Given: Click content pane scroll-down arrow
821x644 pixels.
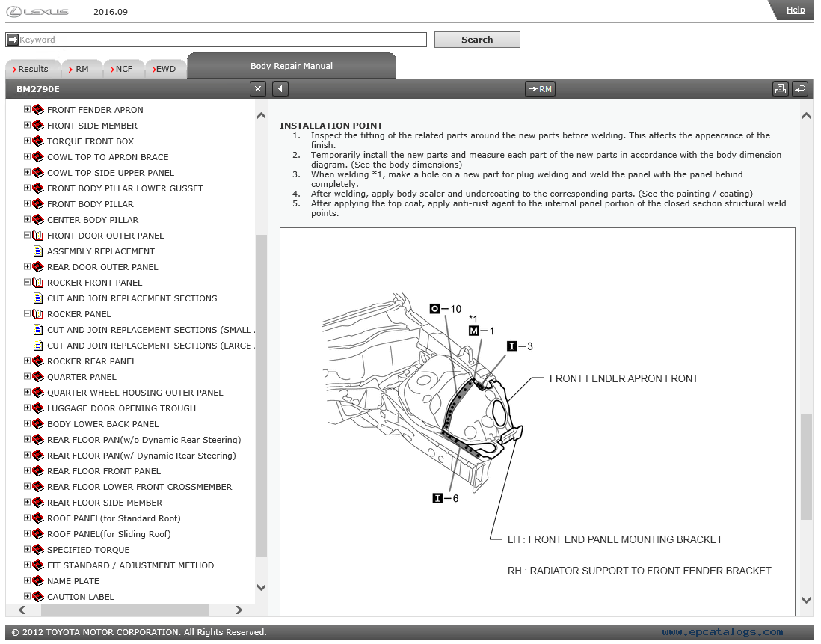Looking at the screenshot, I should tap(806, 600).
